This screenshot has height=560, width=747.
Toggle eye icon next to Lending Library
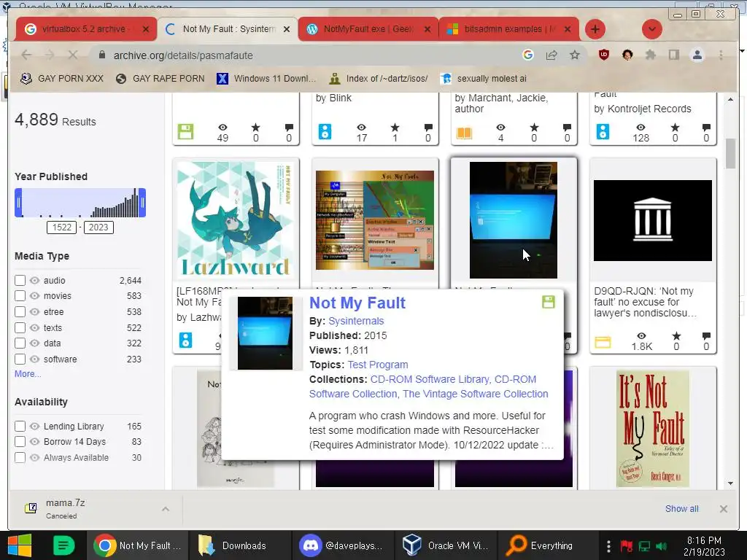tap(34, 426)
